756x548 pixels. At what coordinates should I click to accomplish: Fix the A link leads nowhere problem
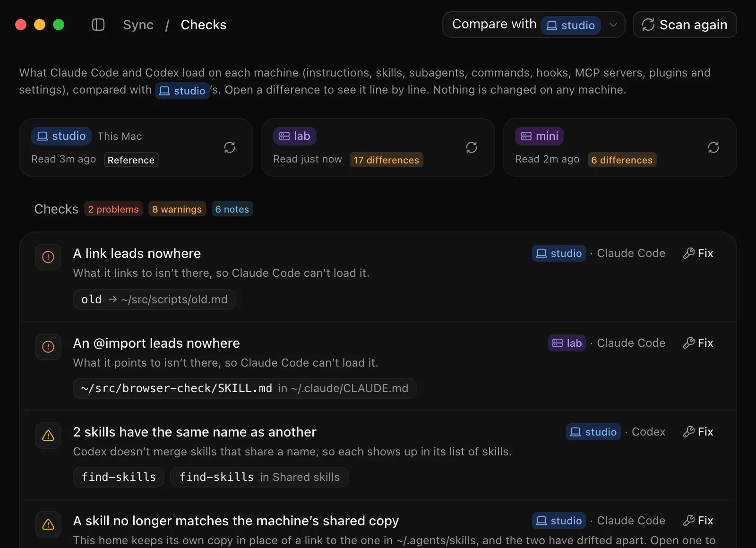[x=698, y=253]
